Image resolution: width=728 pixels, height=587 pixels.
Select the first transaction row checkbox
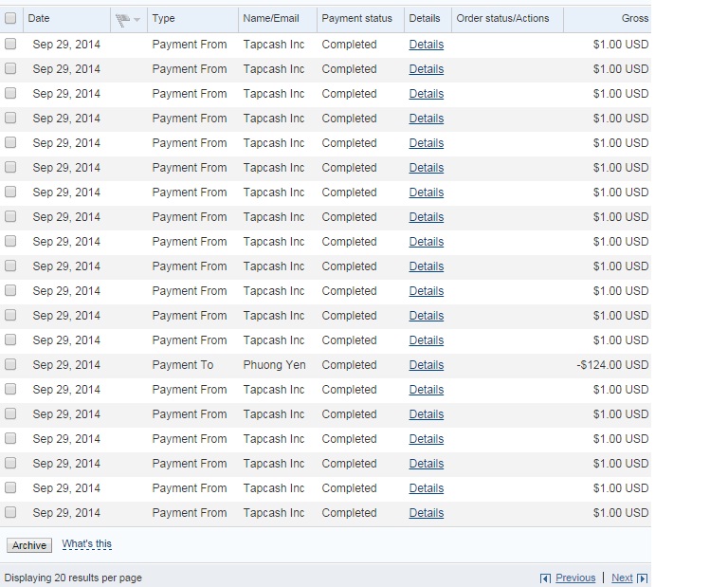click(x=10, y=45)
